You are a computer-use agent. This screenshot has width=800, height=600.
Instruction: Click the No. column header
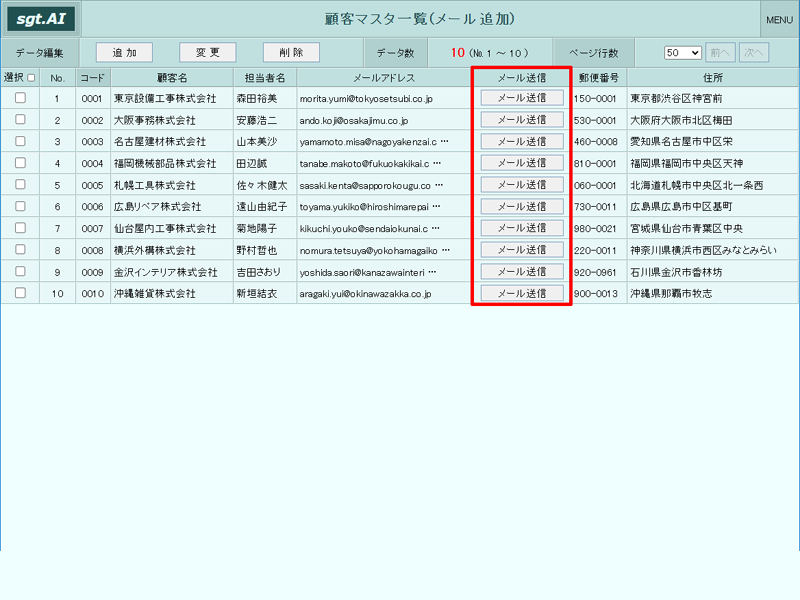tap(58, 78)
